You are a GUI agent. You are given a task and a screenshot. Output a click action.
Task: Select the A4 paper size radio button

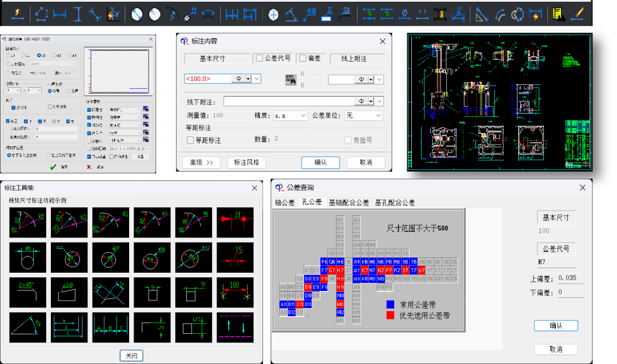[x=70, y=55]
